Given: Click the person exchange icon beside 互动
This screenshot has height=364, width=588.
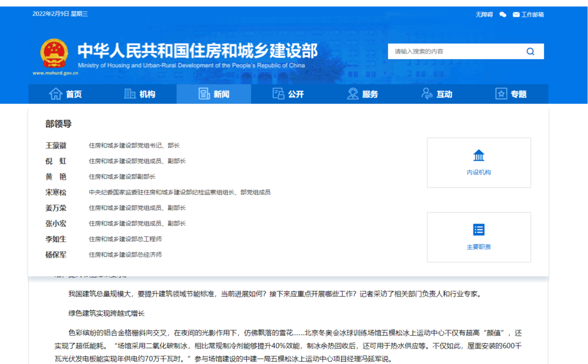Looking at the screenshot, I should [x=427, y=94].
